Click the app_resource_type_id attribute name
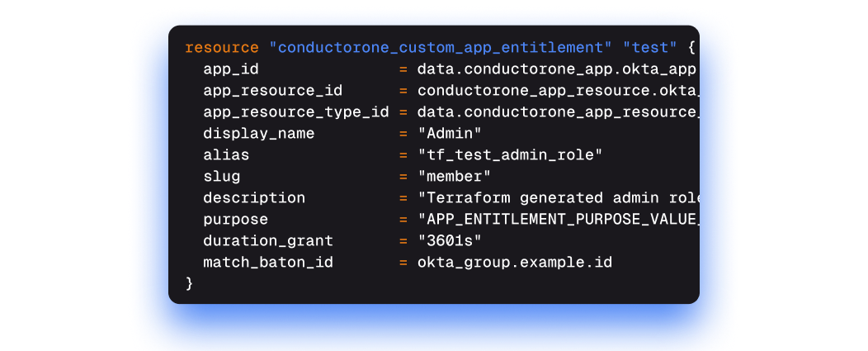 (295, 111)
